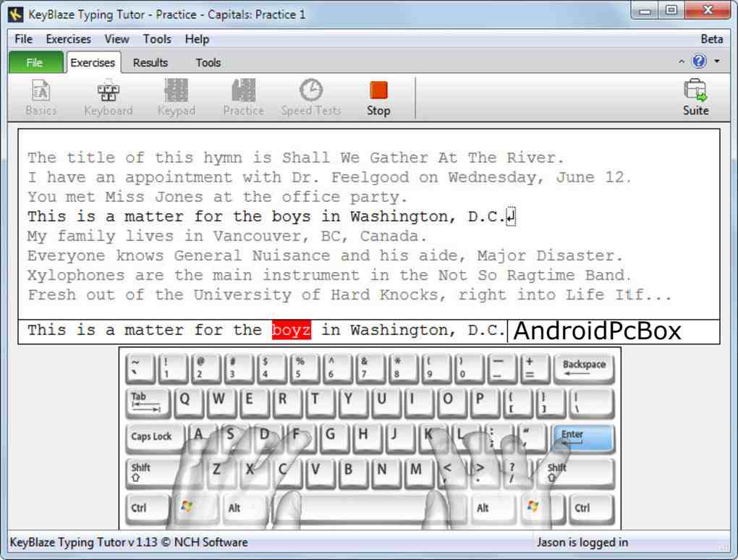The image size is (738, 560).
Task: Collapse the ribbon with the caret arrow
Action: tap(681, 61)
